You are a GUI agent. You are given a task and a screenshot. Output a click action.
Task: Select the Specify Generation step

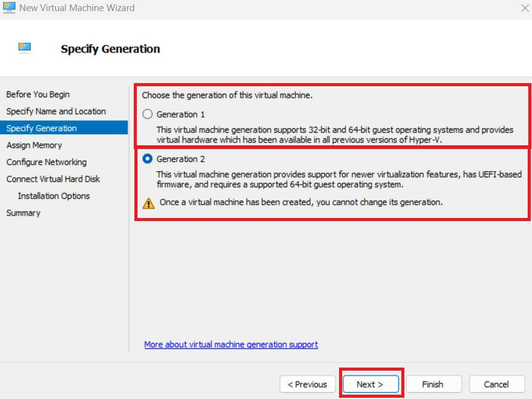42,128
